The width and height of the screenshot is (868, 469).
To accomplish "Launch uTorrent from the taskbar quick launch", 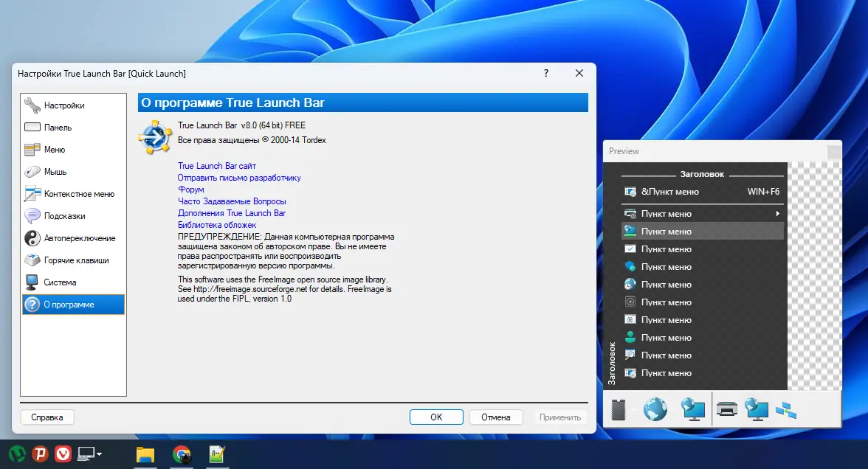I will pos(16,454).
